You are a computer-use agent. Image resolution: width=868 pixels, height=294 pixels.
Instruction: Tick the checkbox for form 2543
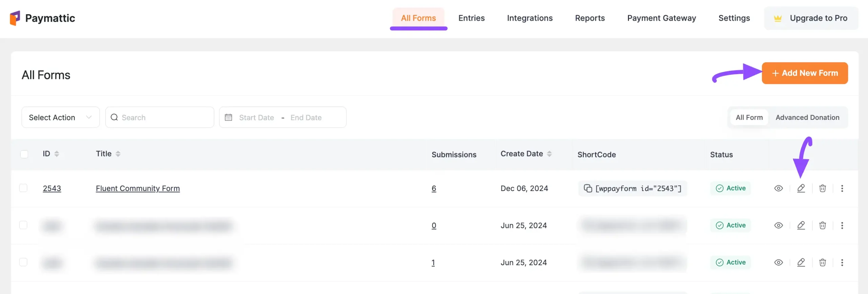click(x=23, y=188)
